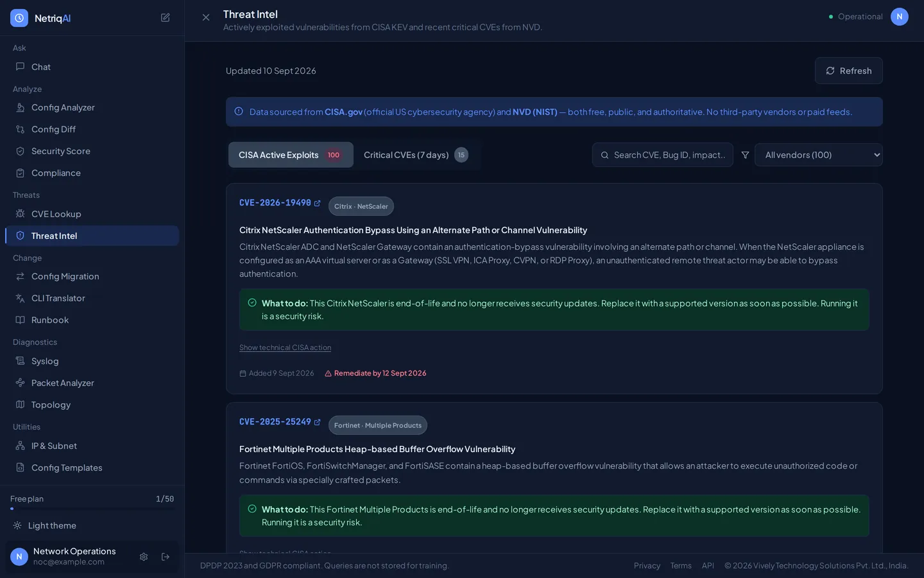This screenshot has width=924, height=578.
Task: Click the Fortinet · Multiple Products tag
Action: tap(378, 425)
